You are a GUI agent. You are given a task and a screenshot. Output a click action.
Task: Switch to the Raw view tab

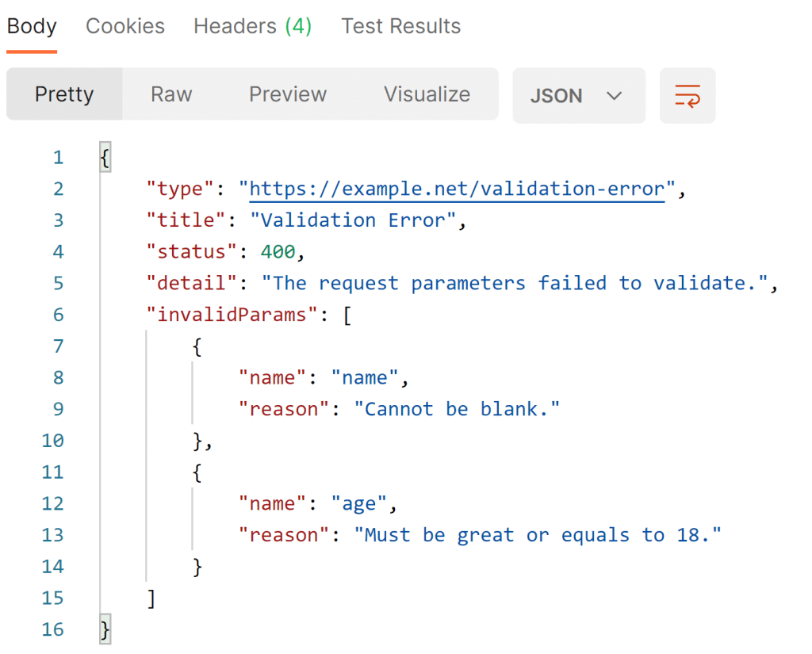click(x=170, y=94)
